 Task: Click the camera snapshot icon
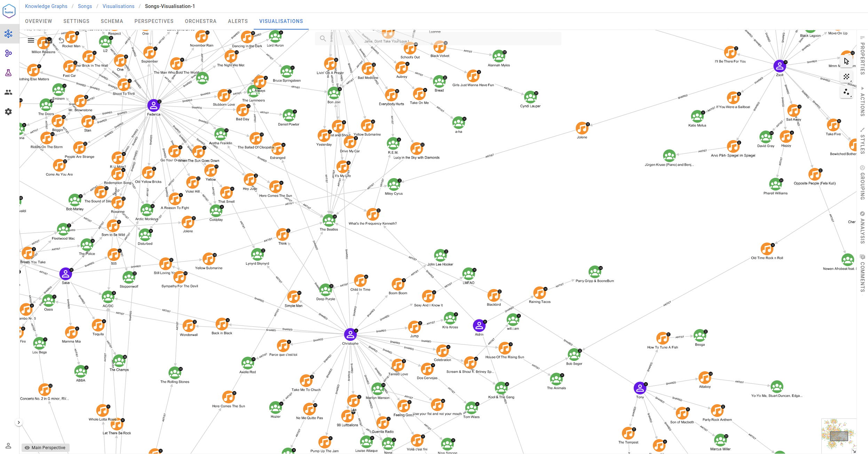click(48, 40)
